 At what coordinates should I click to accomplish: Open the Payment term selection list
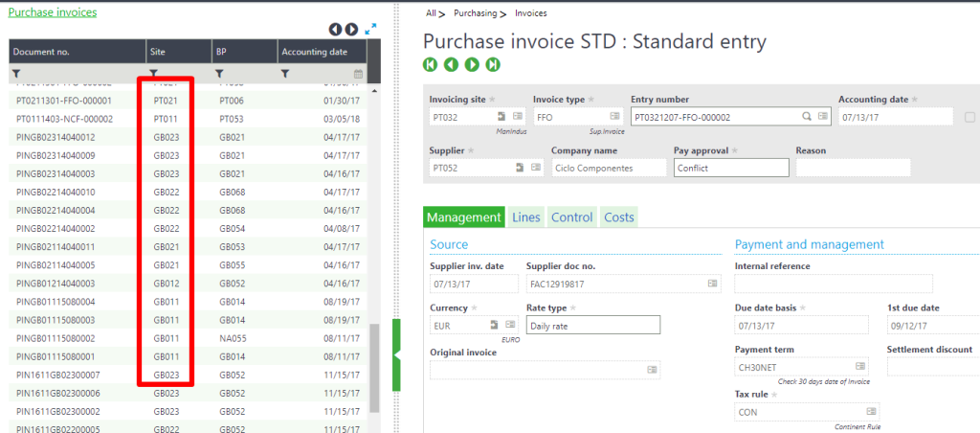(858, 366)
